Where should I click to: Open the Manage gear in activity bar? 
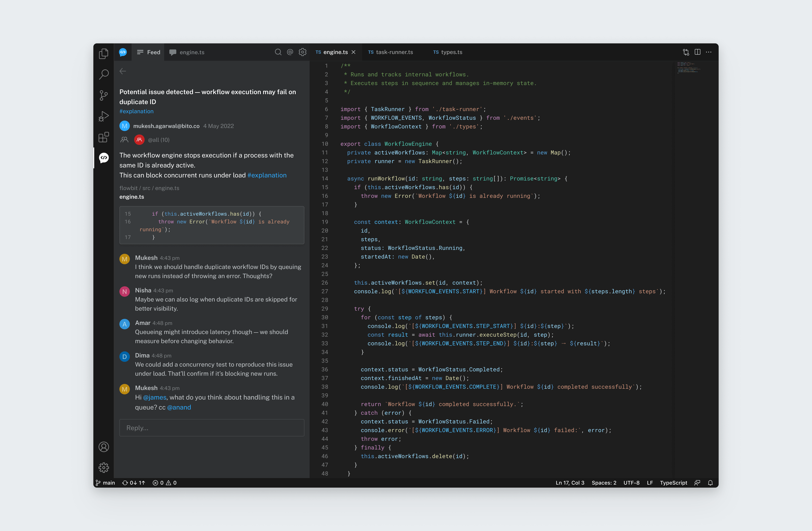coord(104,467)
